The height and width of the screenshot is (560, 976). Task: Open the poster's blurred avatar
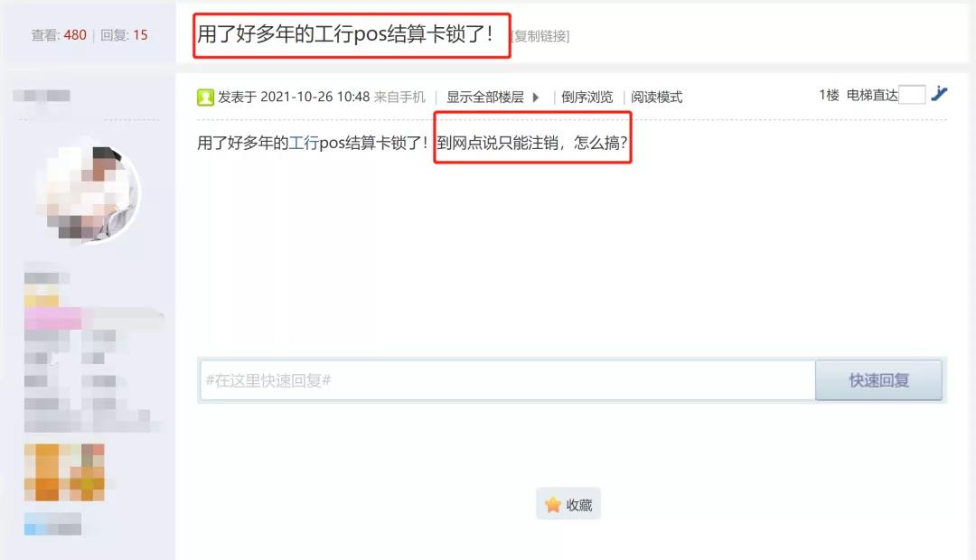[x=88, y=192]
